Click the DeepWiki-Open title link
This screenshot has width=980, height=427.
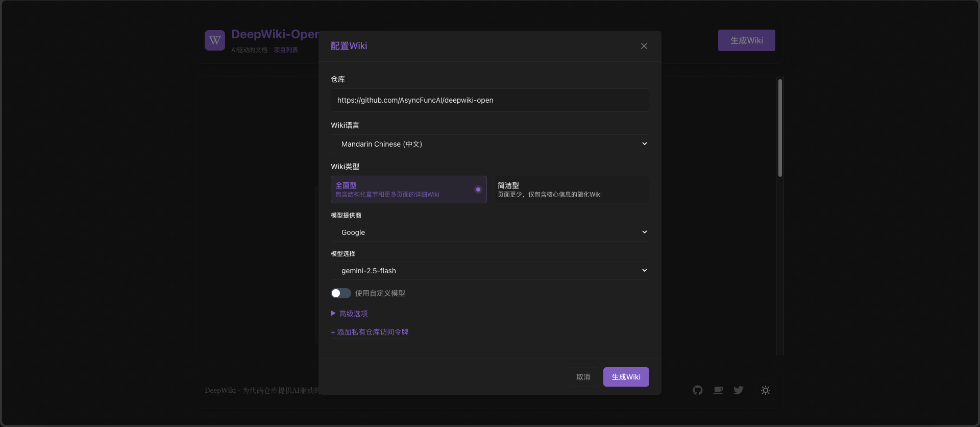[275, 34]
